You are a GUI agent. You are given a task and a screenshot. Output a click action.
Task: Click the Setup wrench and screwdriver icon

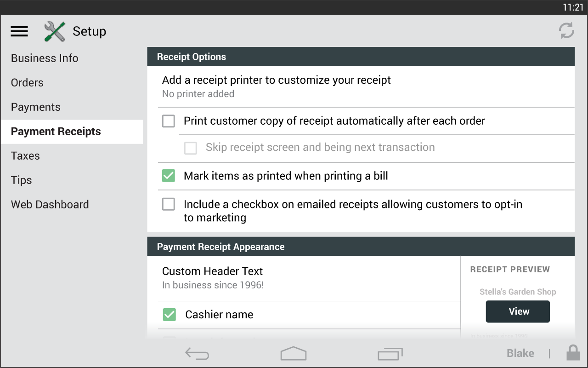point(55,31)
